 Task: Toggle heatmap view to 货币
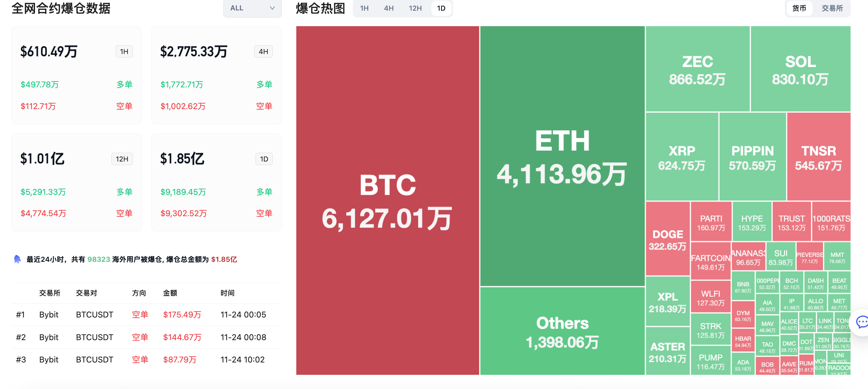tap(799, 8)
